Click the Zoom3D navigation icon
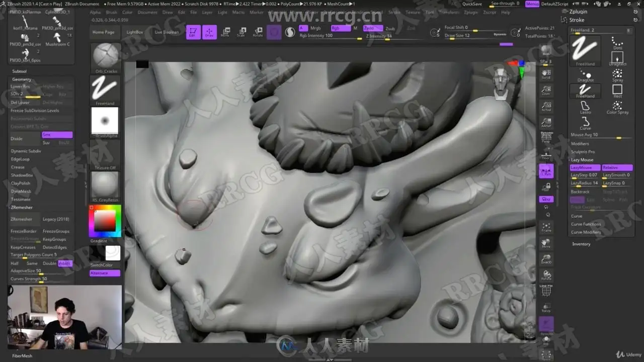644x362 pixels. pos(546,258)
